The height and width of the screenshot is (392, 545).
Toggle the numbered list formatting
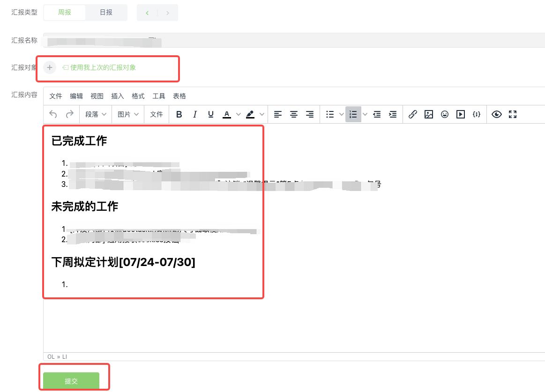coord(353,114)
